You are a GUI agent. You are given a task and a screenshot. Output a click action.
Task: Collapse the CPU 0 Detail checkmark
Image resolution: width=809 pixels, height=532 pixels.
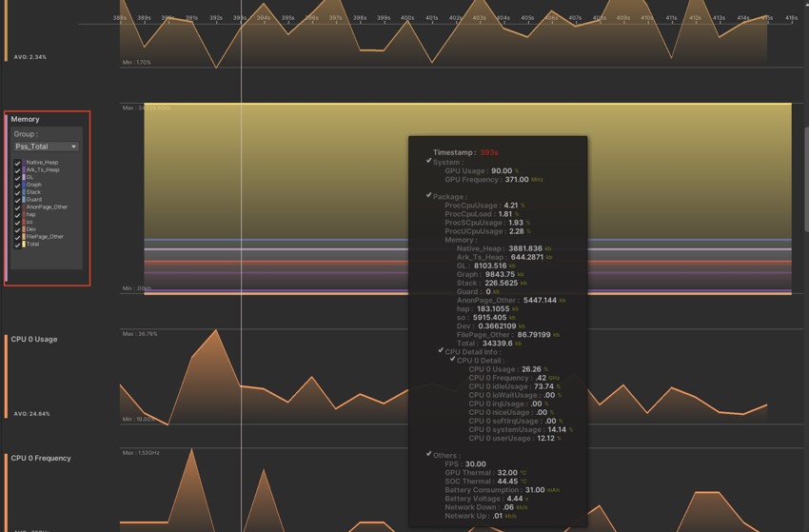(x=452, y=359)
